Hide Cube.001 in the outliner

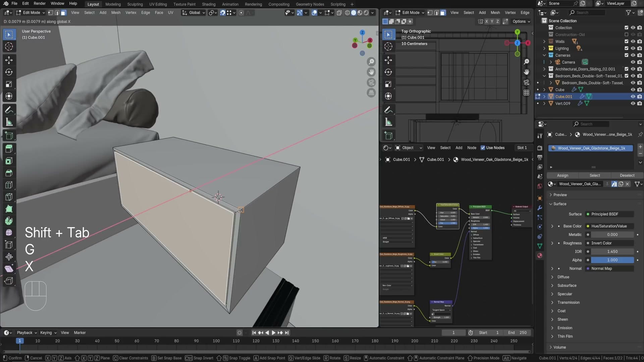point(633,97)
